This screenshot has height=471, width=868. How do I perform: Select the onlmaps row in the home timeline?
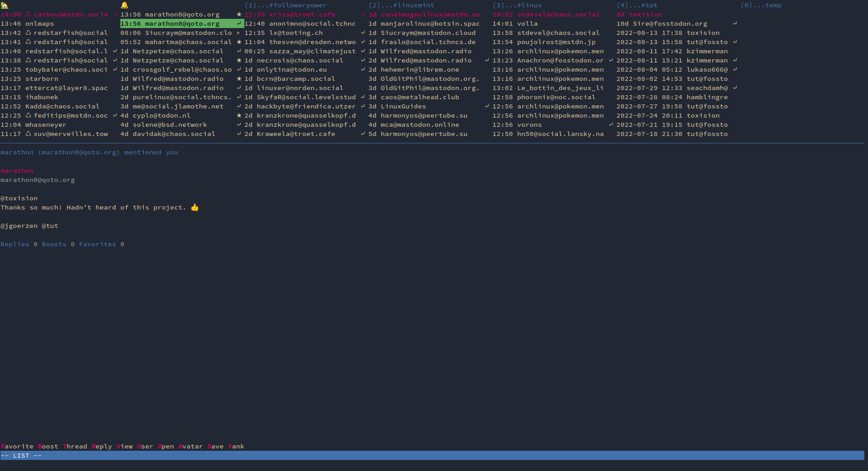click(x=60, y=23)
